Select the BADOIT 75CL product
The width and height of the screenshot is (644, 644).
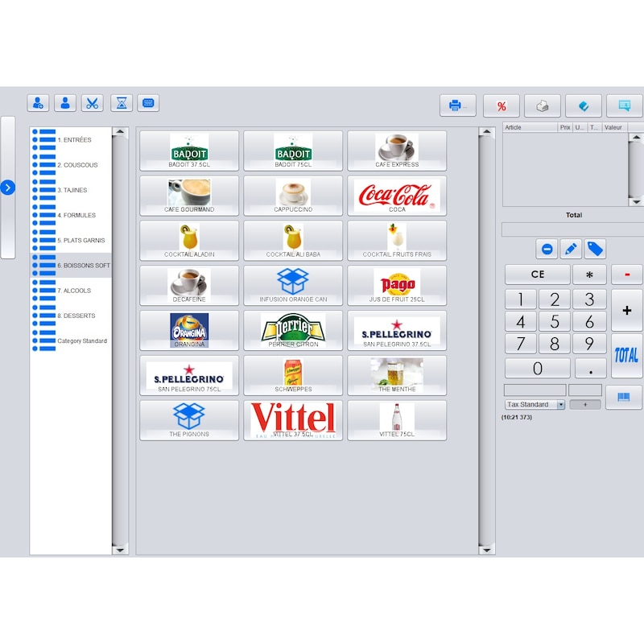(x=293, y=151)
